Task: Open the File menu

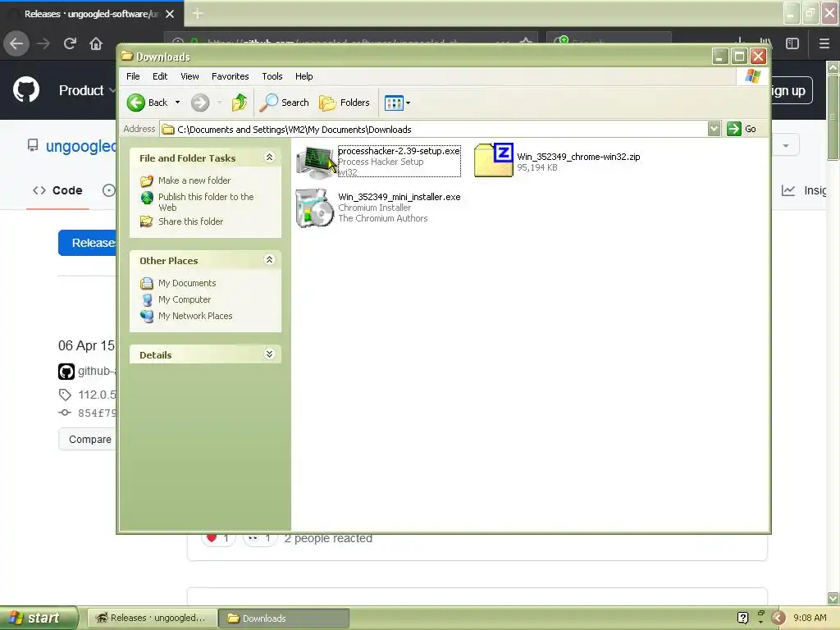Action: (133, 76)
